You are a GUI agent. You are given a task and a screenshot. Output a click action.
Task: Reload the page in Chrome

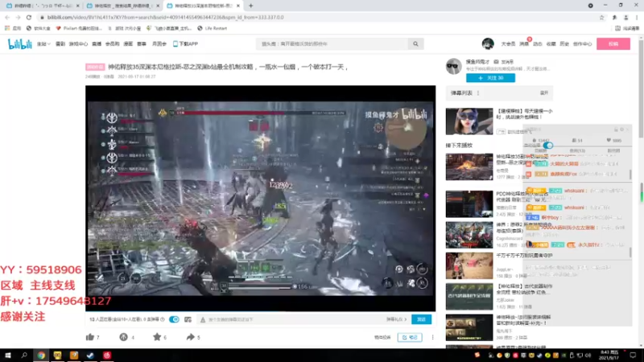point(29,17)
